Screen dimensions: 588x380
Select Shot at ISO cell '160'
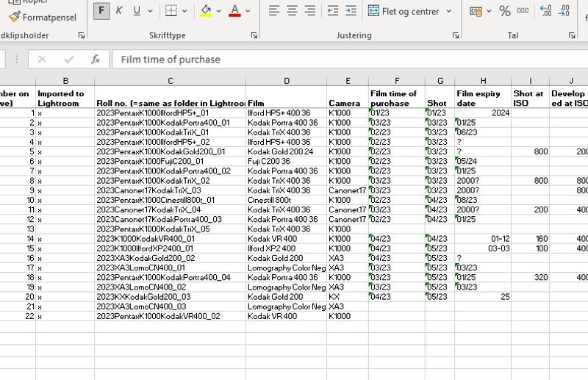tap(530, 239)
